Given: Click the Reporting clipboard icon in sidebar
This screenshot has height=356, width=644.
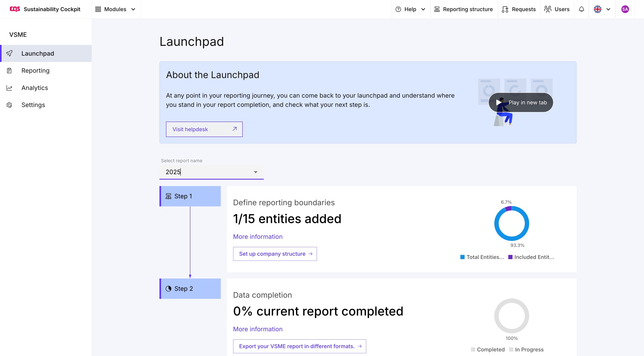Looking at the screenshot, I should tap(9, 71).
